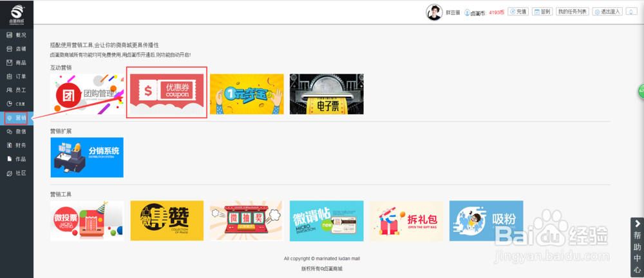Open 作品 works sidebar item
The height and width of the screenshot is (278, 644).
tap(17, 159)
